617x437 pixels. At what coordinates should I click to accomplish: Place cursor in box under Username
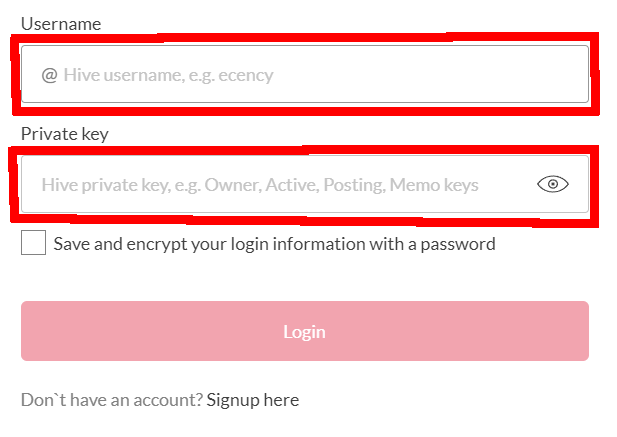(305, 74)
